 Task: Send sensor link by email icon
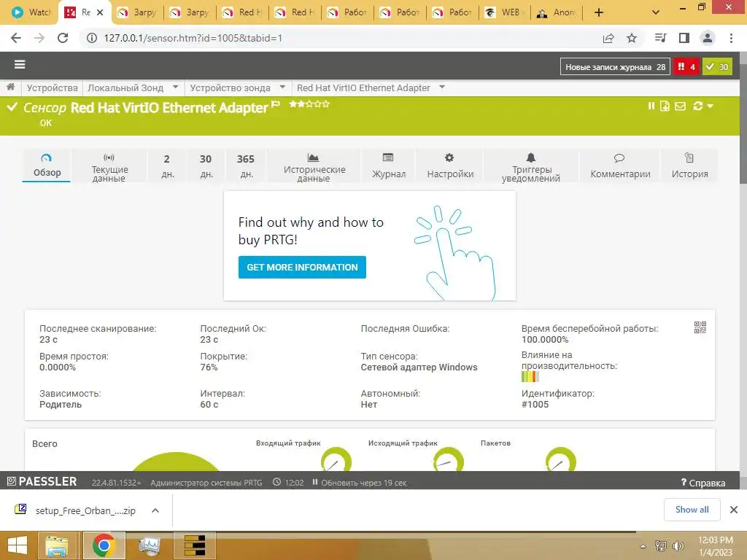click(x=681, y=106)
